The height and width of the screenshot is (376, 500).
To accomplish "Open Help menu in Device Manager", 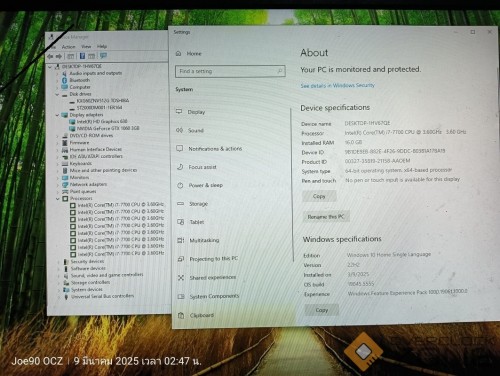I will point(102,46).
